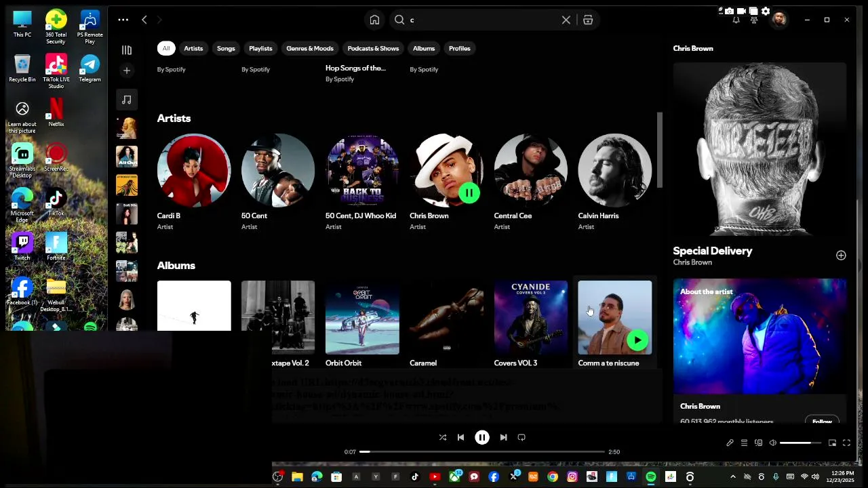Open Twitch desktop shortcut
This screenshot has height=488, width=868.
[x=22, y=246]
